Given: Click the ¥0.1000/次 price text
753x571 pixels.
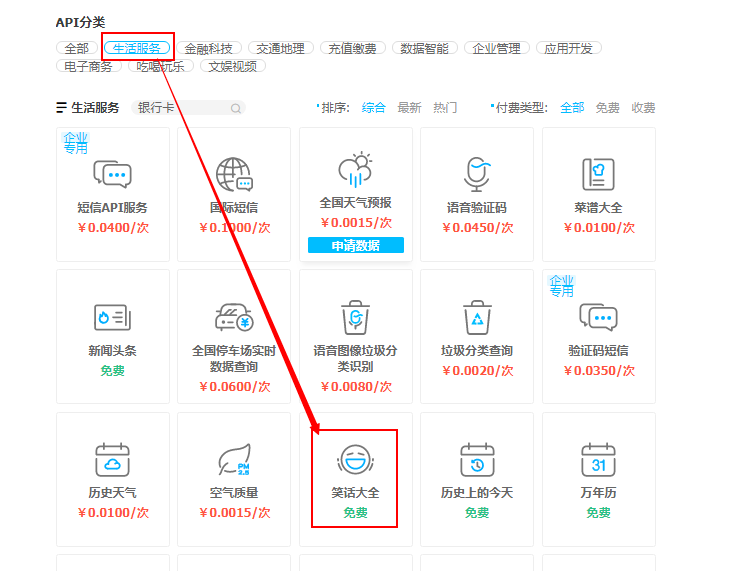Looking at the screenshot, I should [x=235, y=228].
